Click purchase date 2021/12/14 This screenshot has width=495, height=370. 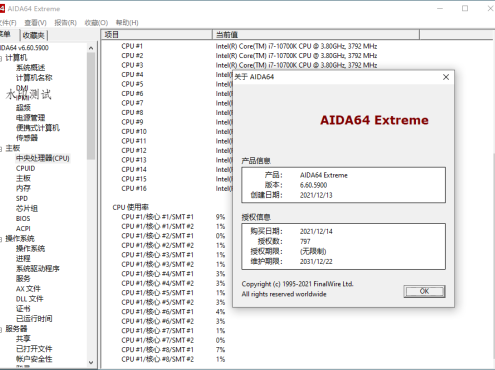pos(316,232)
